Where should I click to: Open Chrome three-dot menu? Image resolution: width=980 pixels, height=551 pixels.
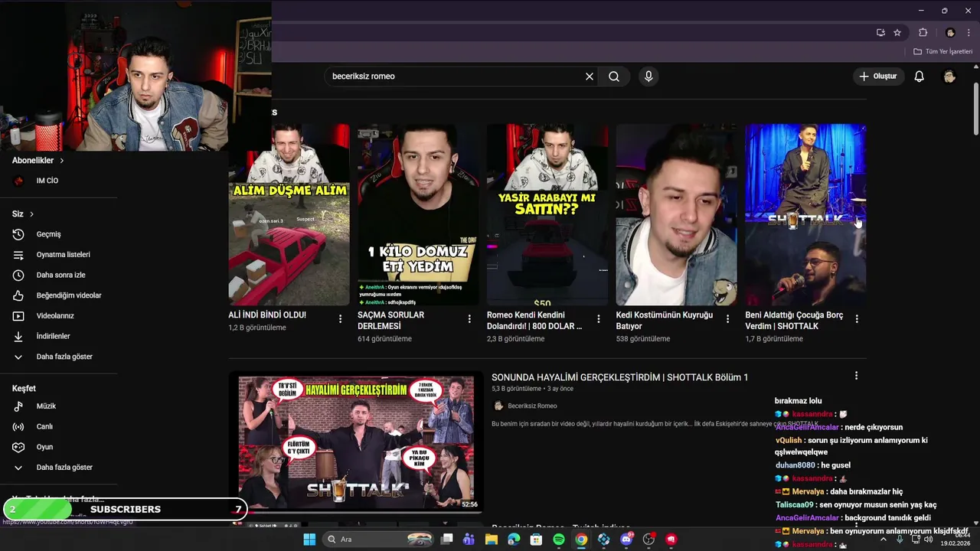tap(968, 33)
